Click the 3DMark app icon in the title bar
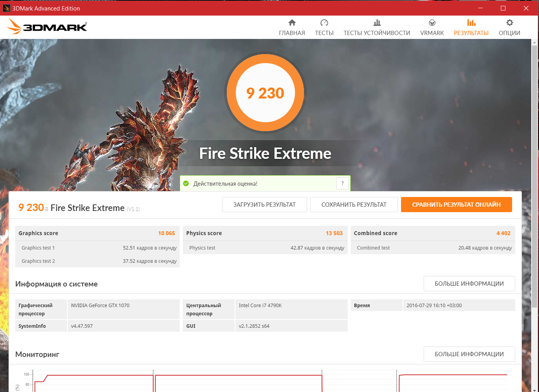This screenshot has height=392, width=539. [x=7, y=8]
